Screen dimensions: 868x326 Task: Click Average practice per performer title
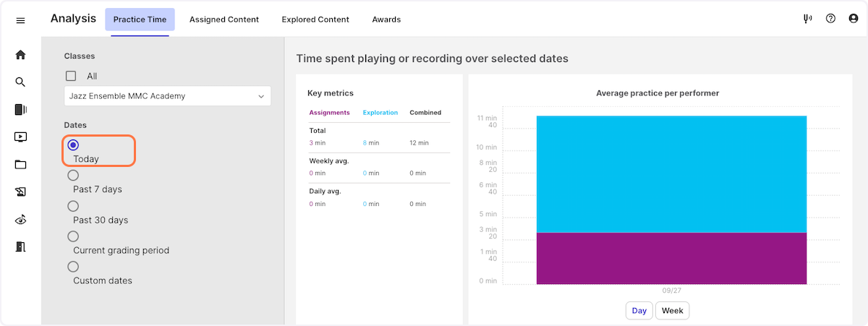(658, 93)
